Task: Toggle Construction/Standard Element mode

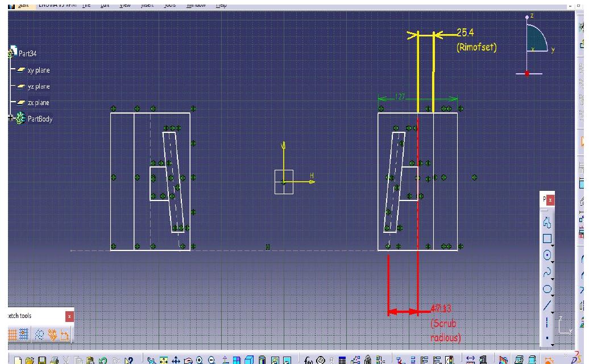Action: click(39, 334)
